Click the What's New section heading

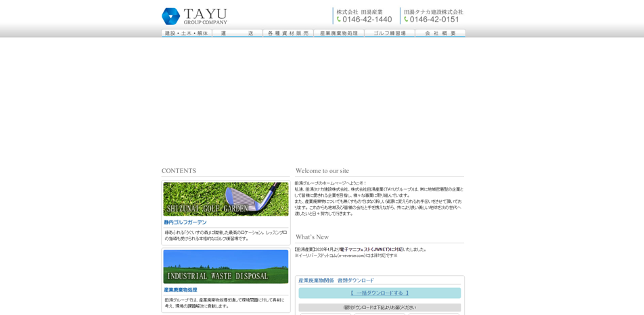[312, 237]
